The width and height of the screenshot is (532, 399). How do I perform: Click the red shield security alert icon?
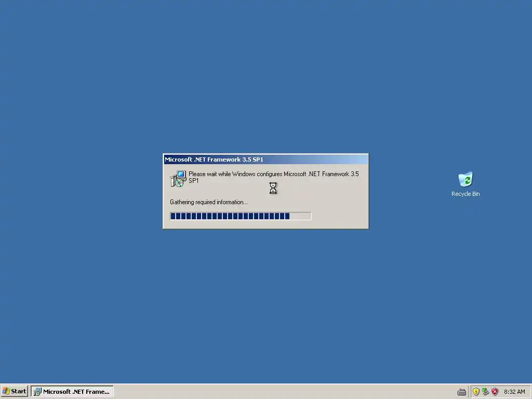495,392
